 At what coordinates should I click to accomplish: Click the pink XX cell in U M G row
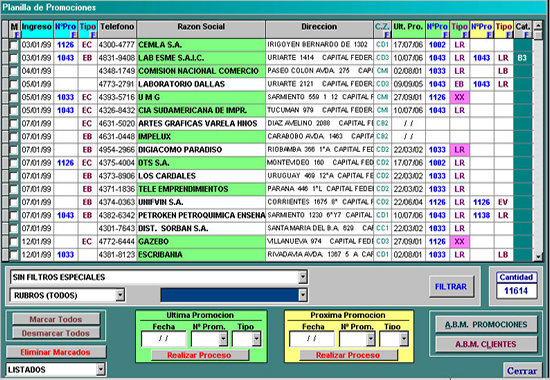[460, 97]
